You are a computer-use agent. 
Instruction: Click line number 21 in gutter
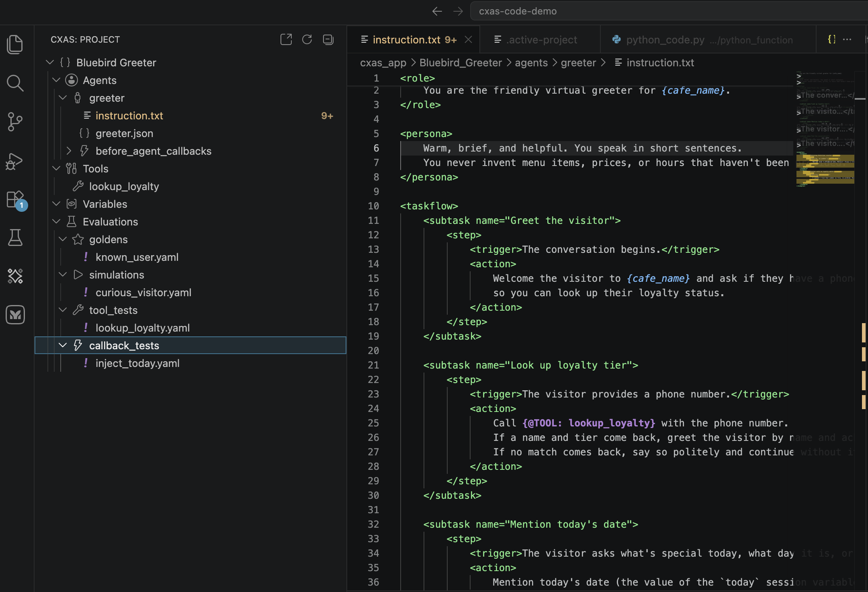tap(373, 365)
